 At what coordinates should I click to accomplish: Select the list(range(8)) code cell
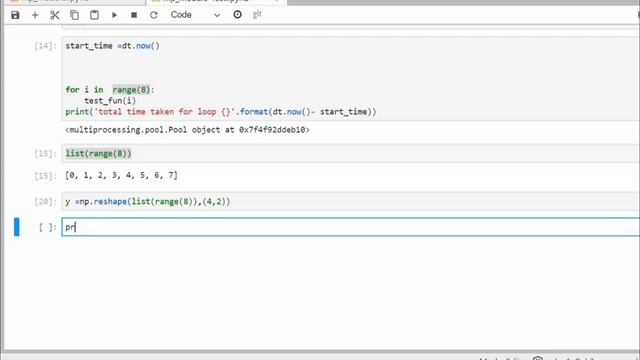coord(350,153)
